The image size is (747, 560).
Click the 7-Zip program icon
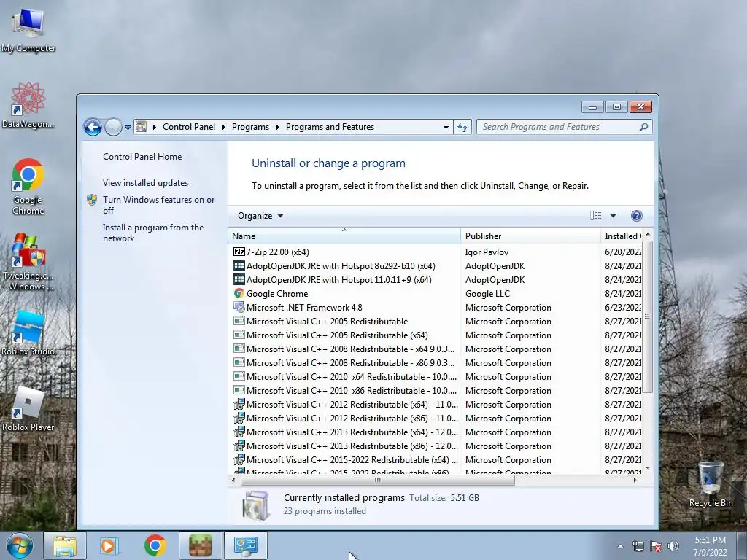pyautogui.click(x=239, y=252)
